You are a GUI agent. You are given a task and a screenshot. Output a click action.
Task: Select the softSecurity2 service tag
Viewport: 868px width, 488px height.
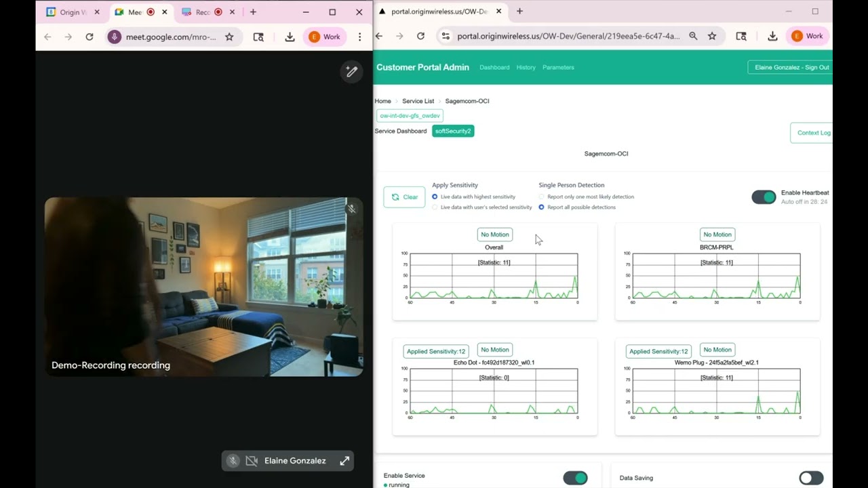[x=453, y=131]
